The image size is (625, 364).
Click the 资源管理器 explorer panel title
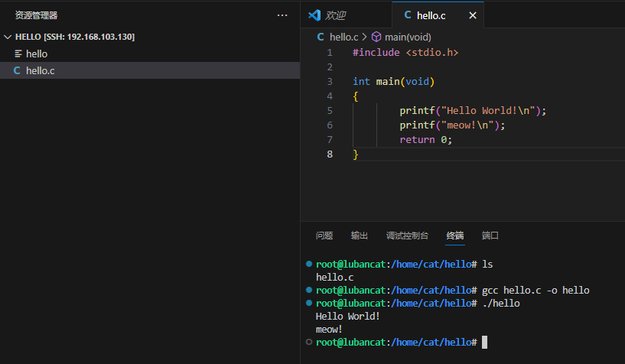(36, 15)
